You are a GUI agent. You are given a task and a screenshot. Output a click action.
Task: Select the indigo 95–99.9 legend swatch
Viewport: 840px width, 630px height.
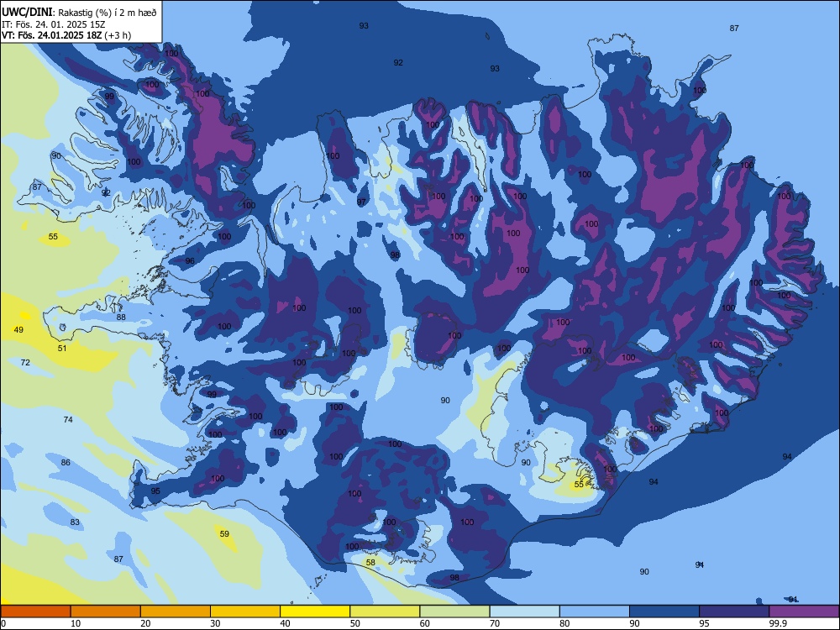pos(734,612)
